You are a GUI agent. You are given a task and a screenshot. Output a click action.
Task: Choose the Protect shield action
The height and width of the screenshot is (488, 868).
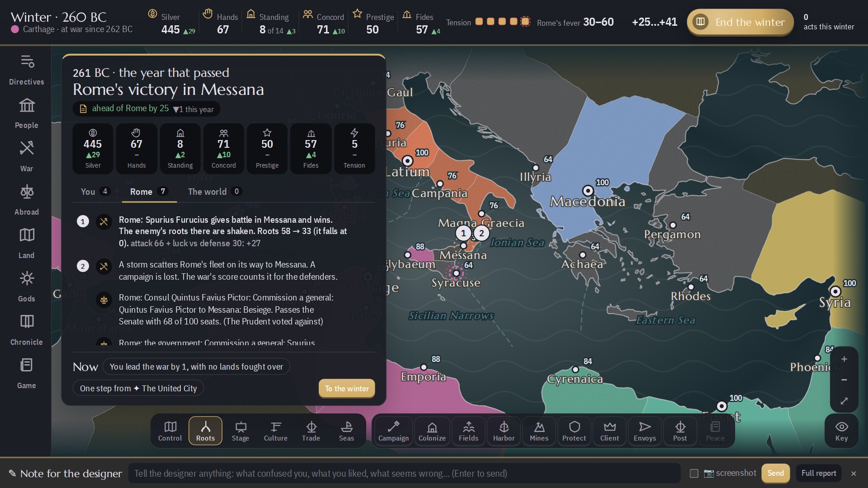(574, 431)
